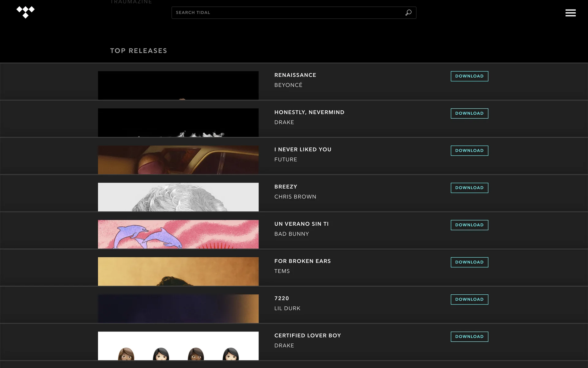Click the Lil Durk artist name

click(287, 308)
